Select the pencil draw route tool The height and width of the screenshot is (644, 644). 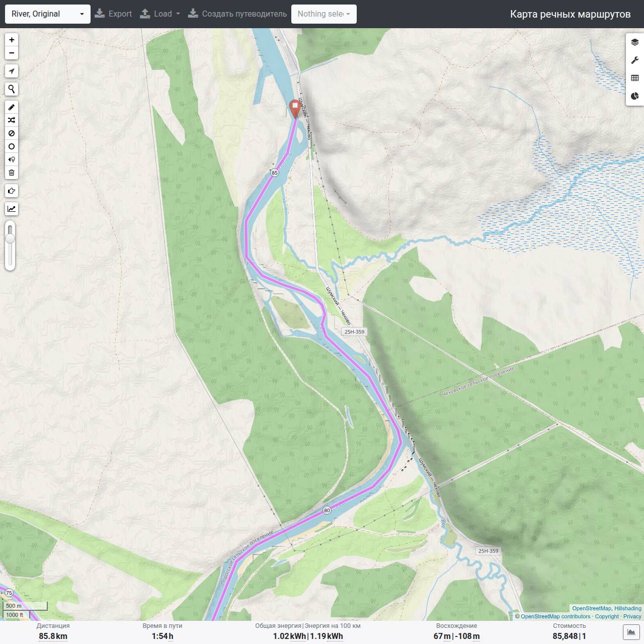click(x=12, y=107)
